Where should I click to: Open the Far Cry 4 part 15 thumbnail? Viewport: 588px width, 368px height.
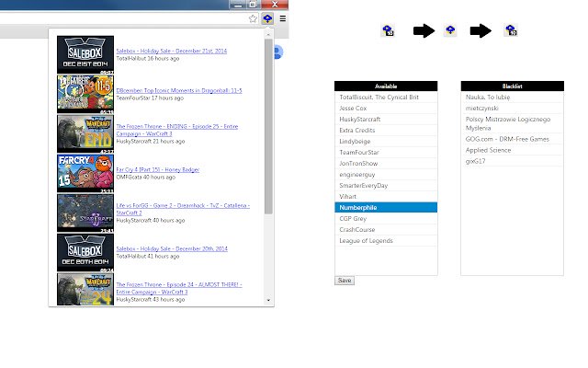click(x=85, y=174)
